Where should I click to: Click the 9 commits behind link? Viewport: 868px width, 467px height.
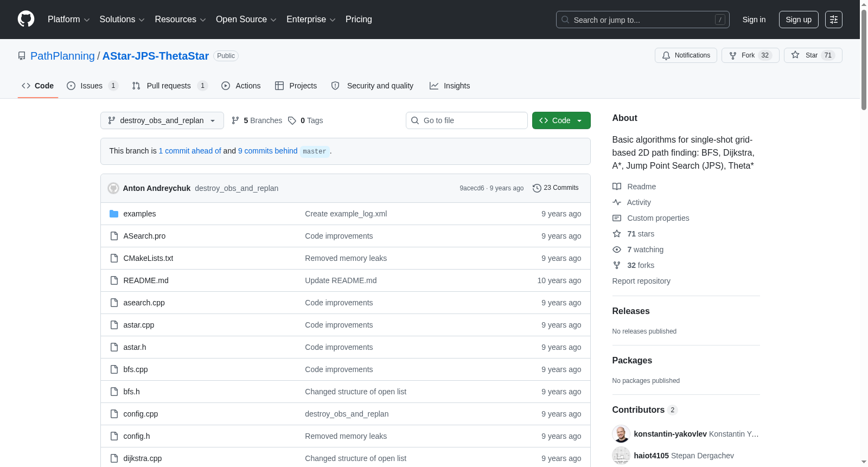pyautogui.click(x=267, y=151)
